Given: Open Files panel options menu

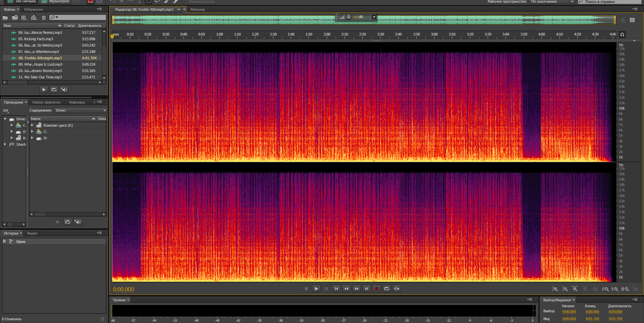Looking at the screenshot, I should [x=99, y=9].
